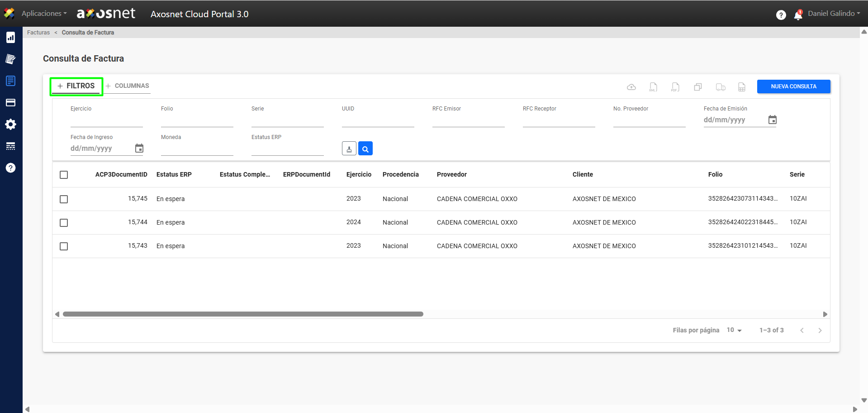868x413 pixels.
Task: Click the folio starting with 3528264230731
Action: pos(743,198)
